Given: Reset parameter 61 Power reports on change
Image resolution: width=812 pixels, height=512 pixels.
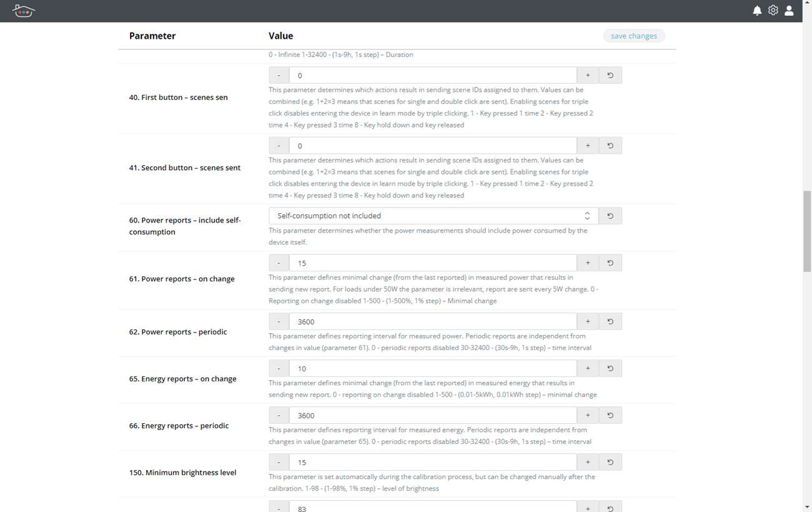Looking at the screenshot, I should click(x=610, y=263).
